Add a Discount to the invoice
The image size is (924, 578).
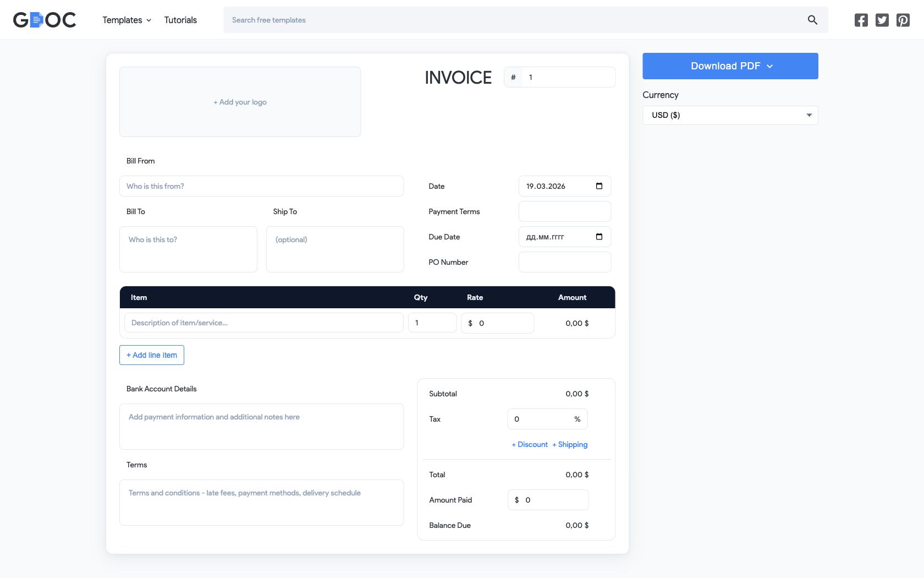pyautogui.click(x=529, y=444)
